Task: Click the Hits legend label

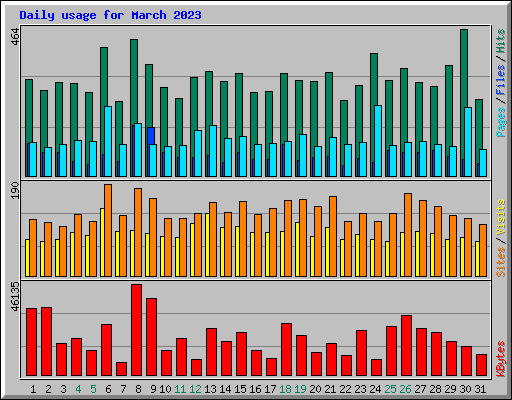Action: pyautogui.click(x=500, y=41)
